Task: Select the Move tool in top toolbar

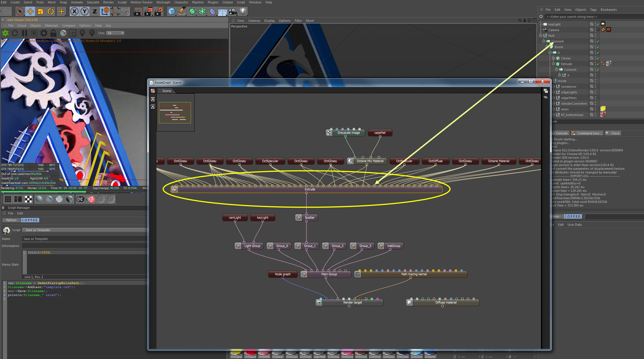Action: (x=30, y=11)
